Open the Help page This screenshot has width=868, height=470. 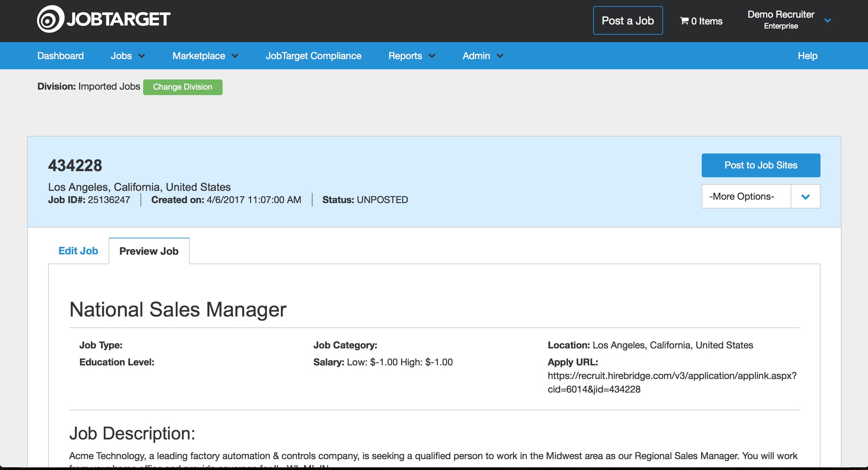click(808, 56)
